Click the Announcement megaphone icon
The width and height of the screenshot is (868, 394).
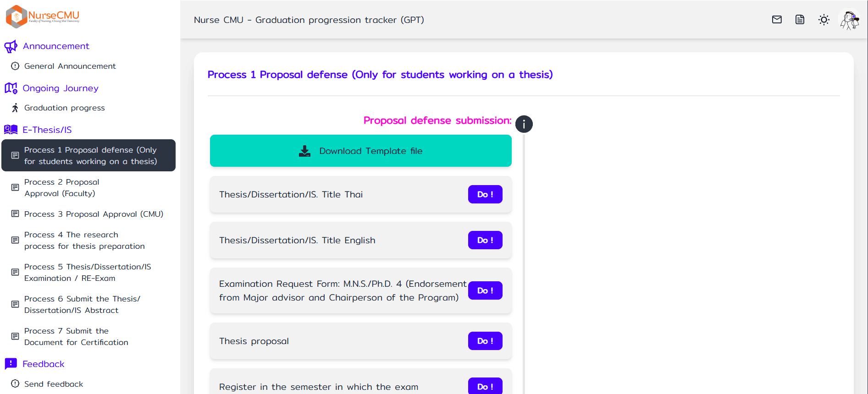[11, 46]
